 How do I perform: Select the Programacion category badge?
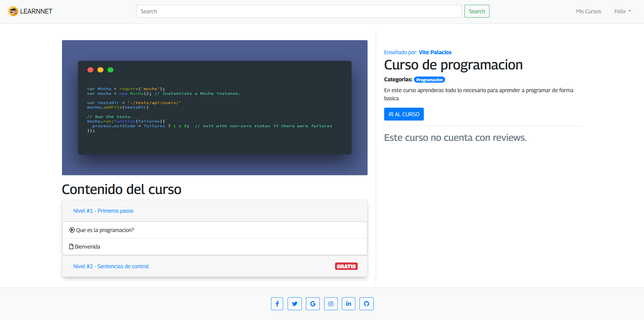click(429, 80)
